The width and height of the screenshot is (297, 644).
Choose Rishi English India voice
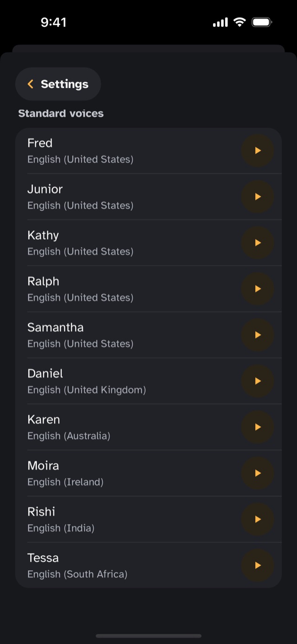[148, 519]
